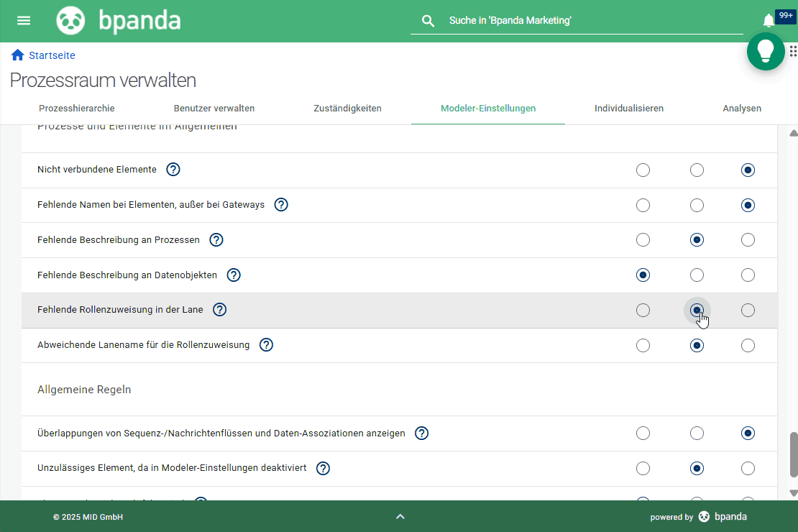
Task: Switch to the Benutzer verwalten tab
Action: pyautogui.click(x=214, y=109)
